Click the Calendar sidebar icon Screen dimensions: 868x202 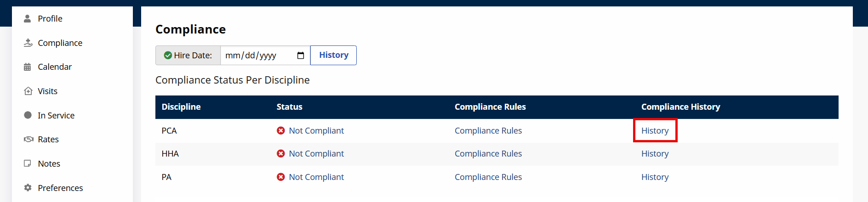pyautogui.click(x=28, y=67)
